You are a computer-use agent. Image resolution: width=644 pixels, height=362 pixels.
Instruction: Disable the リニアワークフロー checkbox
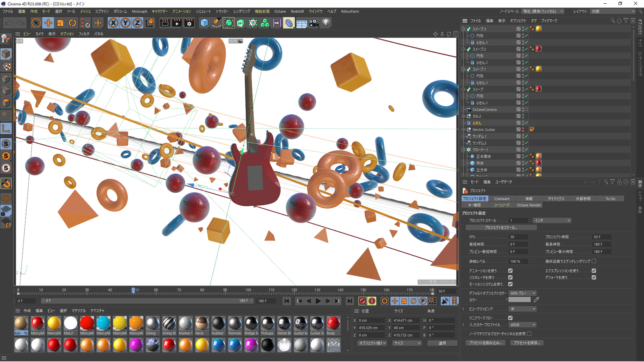coord(510,318)
